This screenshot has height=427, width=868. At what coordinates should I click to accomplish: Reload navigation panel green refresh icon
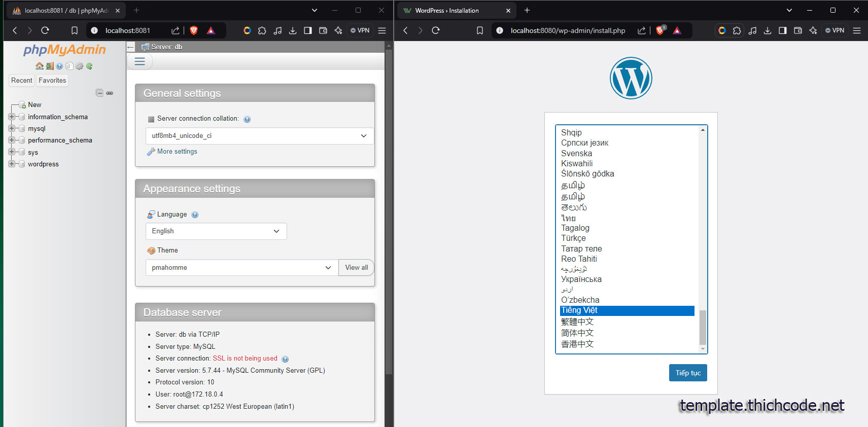click(x=89, y=66)
